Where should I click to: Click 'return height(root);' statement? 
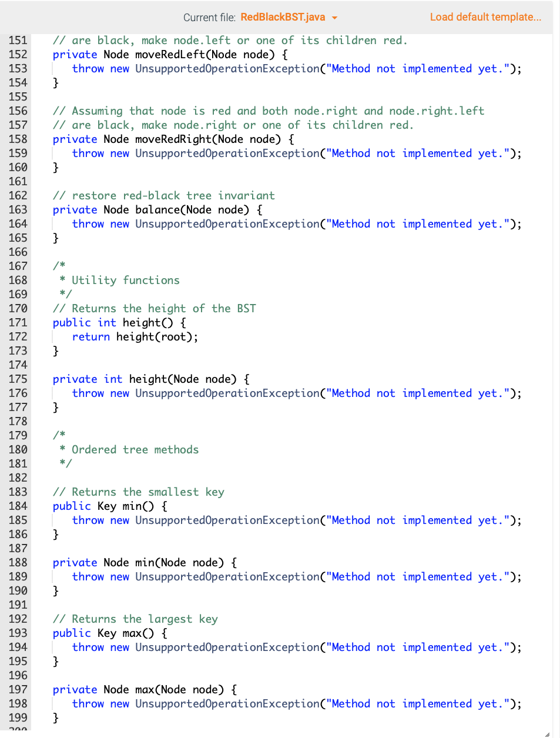coord(135,337)
